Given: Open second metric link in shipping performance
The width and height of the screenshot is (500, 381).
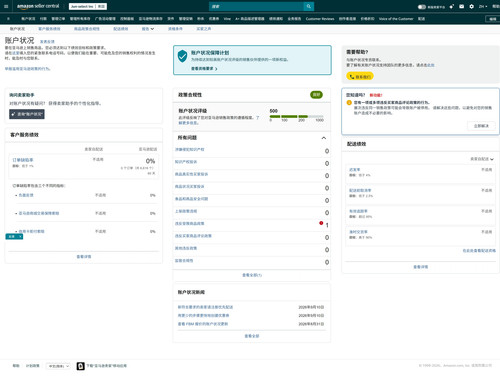Looking at the screenshot, I should coord(360,191).
